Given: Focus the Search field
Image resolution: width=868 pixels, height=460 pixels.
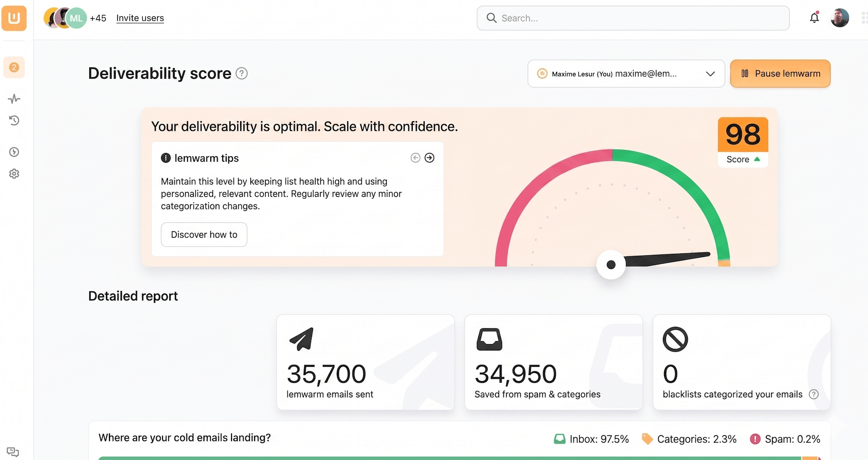Looking at the screenshot, I should 633,18.
